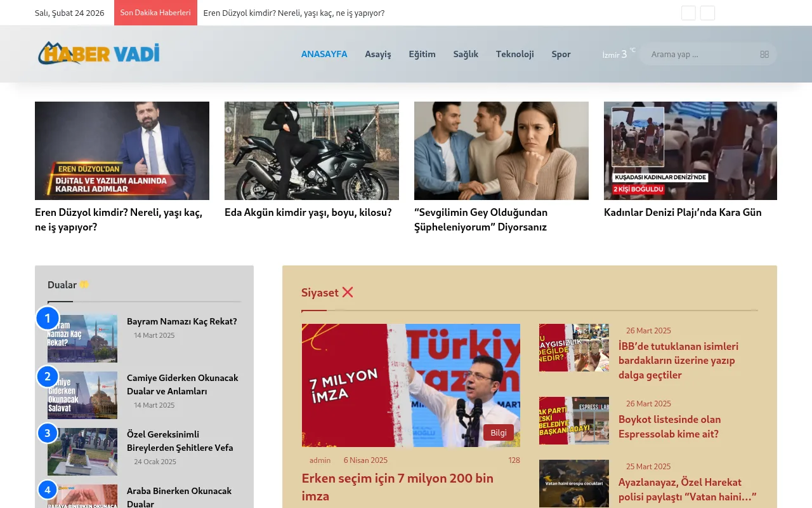The height and width of the screenshot is (508, 812).
Task: Click the first social media icon in top bar
Action: tap(688, 13)
